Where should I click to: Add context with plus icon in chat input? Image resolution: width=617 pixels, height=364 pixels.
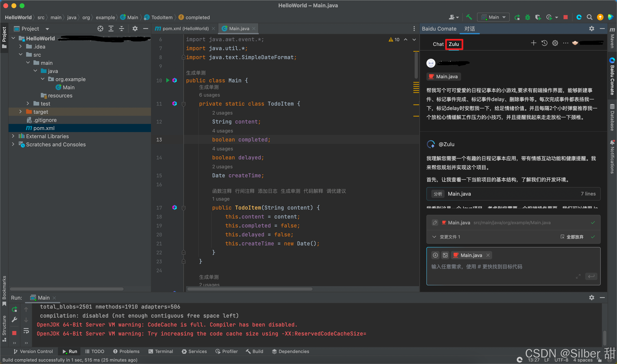435,255
